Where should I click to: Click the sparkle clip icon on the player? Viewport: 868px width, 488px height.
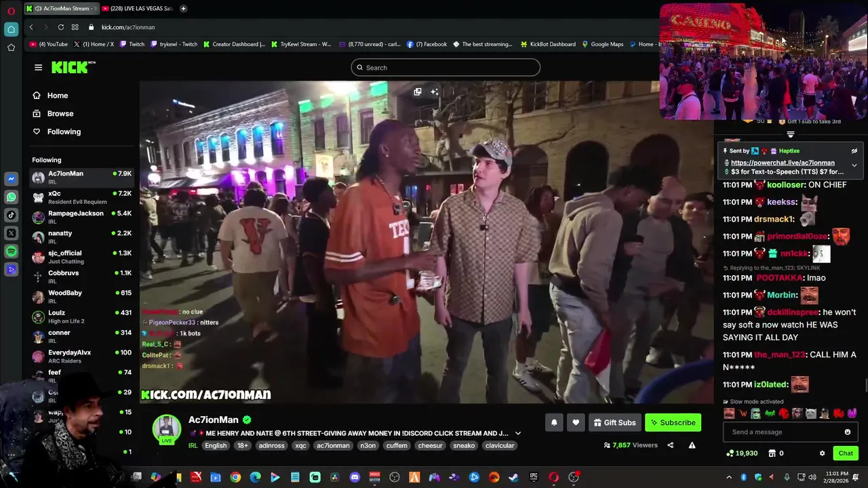434,91
